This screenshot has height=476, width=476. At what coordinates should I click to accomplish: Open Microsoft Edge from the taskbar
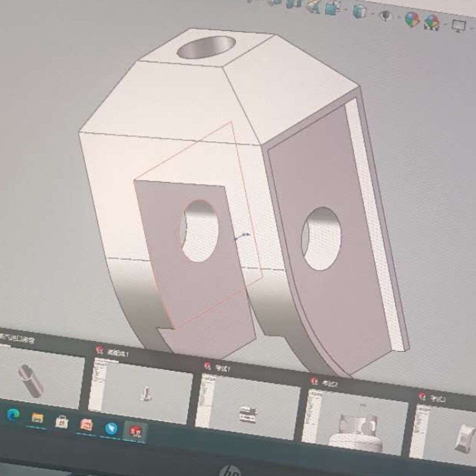(x=13, y=415)
